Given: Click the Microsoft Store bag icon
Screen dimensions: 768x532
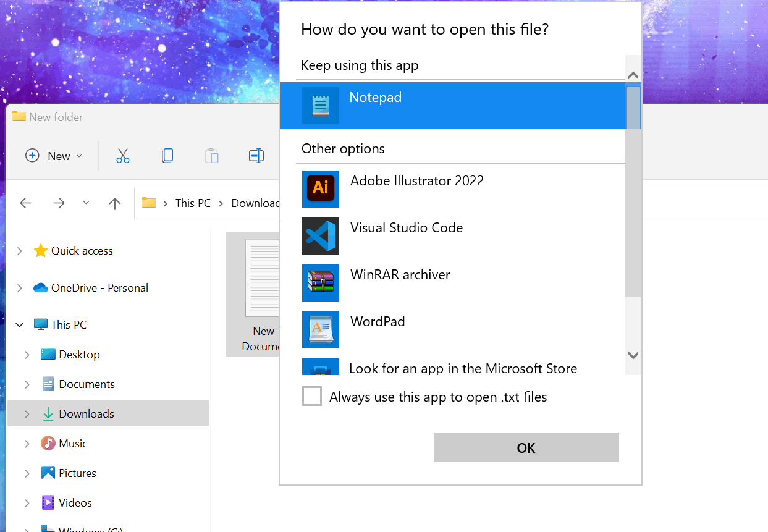Looking at the screenshot, I should coord(320,368).
